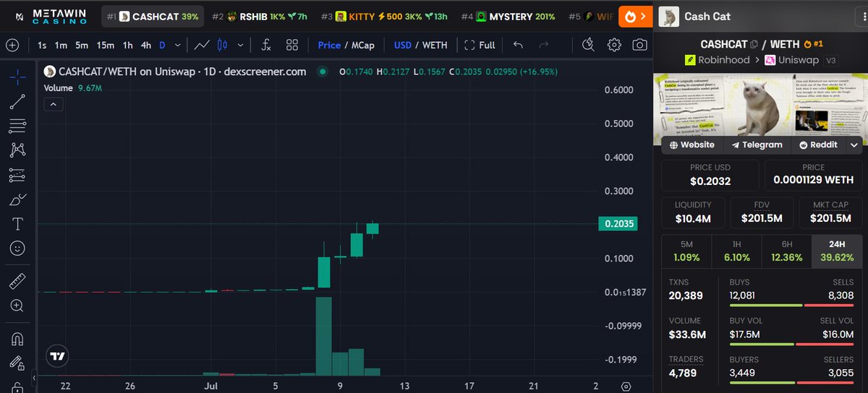Switch denomination to WETH

(435, 45)
